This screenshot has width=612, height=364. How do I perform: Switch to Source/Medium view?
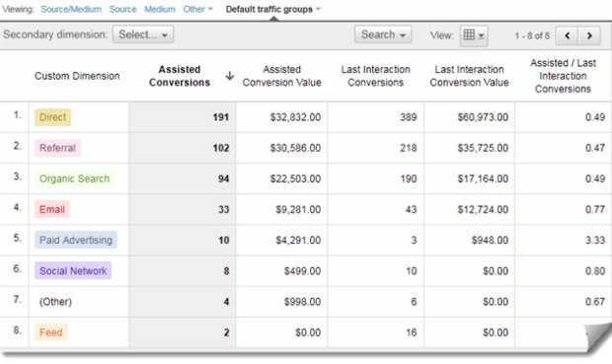coord(71,9)
